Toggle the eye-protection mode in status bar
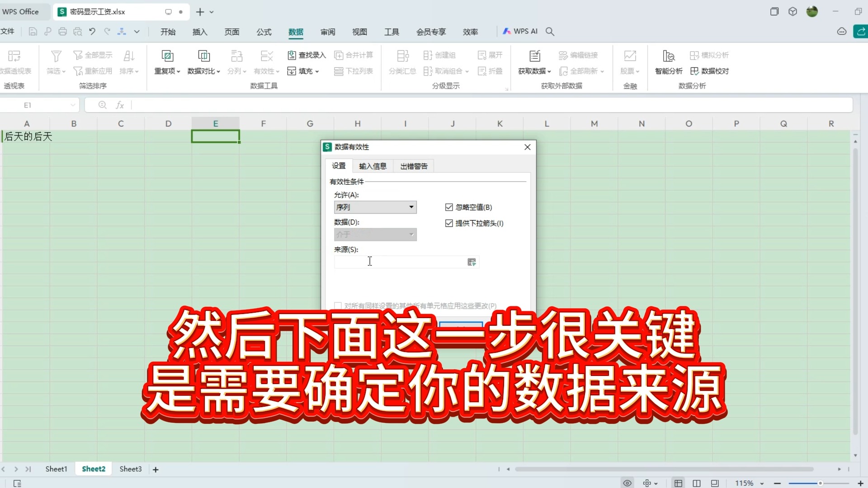Viewport: 868px width, 488px height. (x=627, y=483)
